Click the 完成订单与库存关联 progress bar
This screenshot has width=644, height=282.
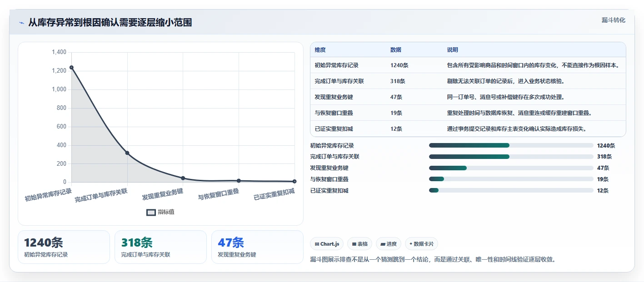(511, 157)
